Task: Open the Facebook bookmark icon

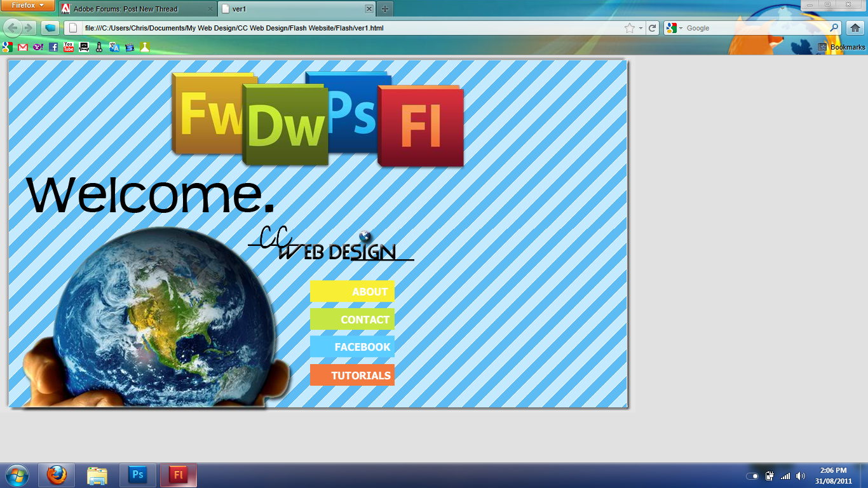Action: coord(53,47)
